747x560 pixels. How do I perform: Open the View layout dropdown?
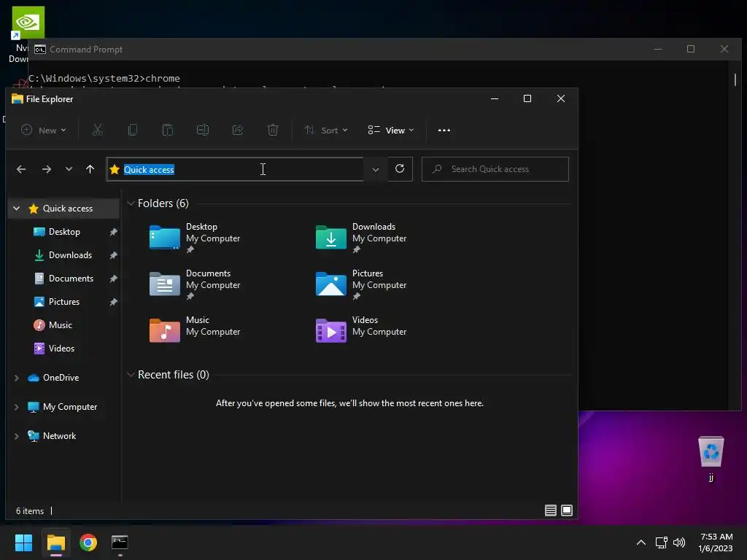[391, 130]
